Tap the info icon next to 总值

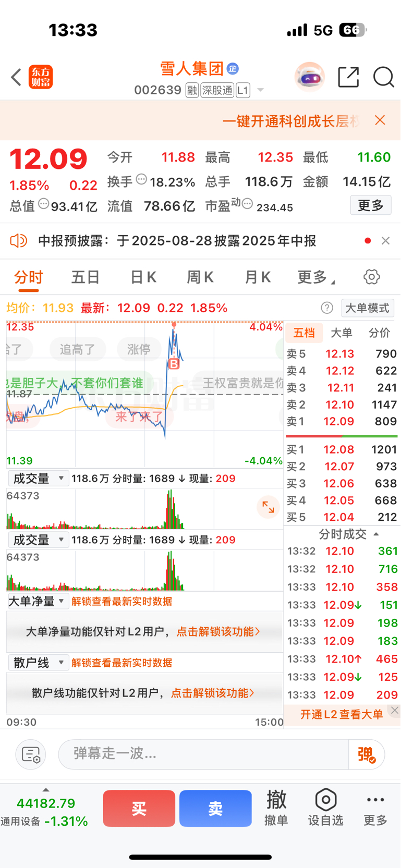44,204
